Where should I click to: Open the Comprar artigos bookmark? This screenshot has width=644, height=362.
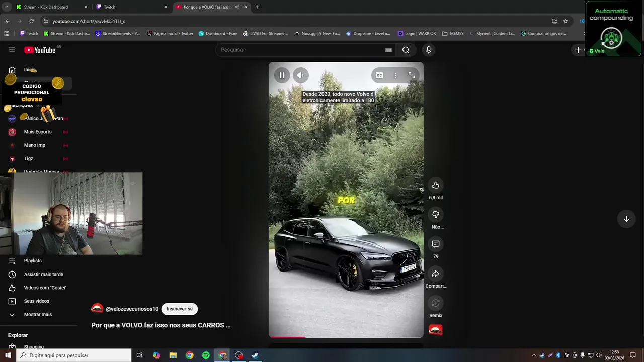pyautogui.click(x=543, y=34)
